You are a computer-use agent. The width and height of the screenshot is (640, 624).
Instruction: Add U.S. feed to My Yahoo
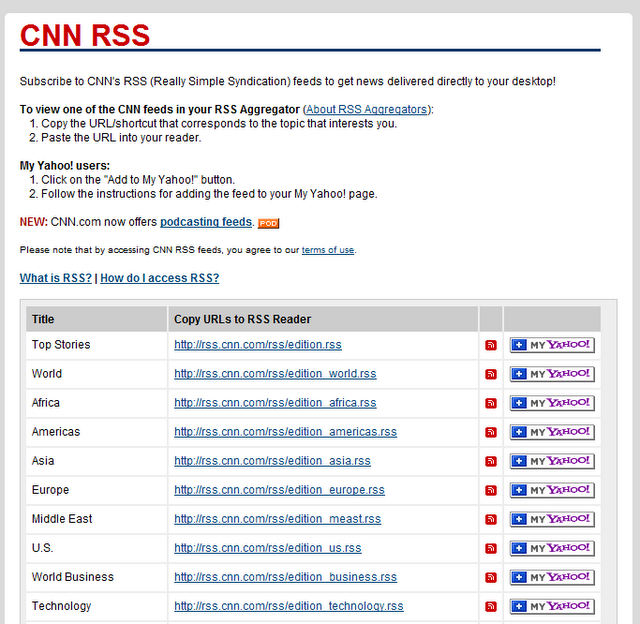(x=552, y=548)
